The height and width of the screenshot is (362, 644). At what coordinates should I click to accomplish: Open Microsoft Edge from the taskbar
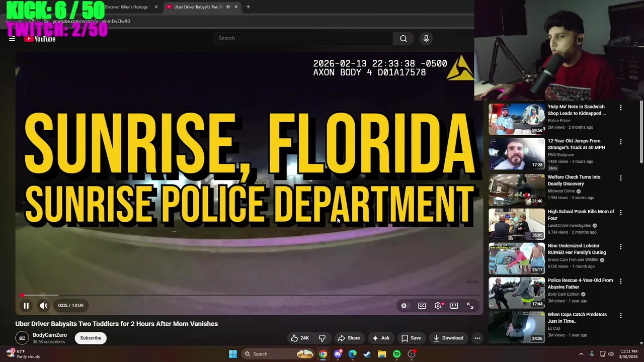click(x=352, y=354)
